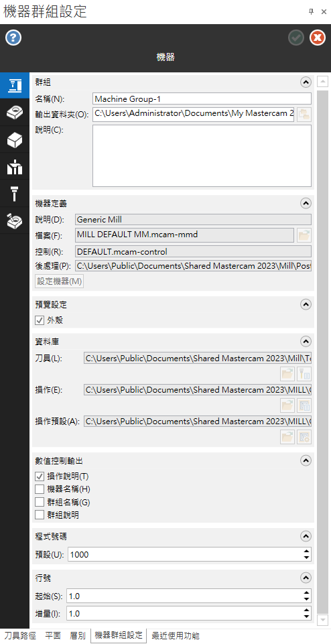Click the 後處理(P) post path field
Image resolution: width=331 pixels, height=644 pixels.
coord(193,266)
